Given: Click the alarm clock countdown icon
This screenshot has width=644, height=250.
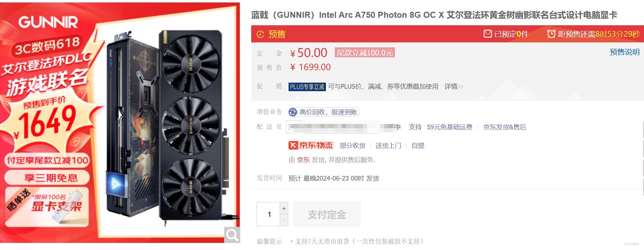Looking at the screenshot, I should click(551, 34).
